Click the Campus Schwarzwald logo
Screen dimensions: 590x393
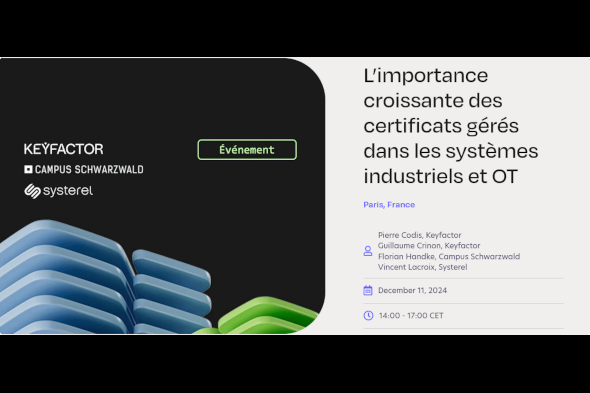coord(84,169)
